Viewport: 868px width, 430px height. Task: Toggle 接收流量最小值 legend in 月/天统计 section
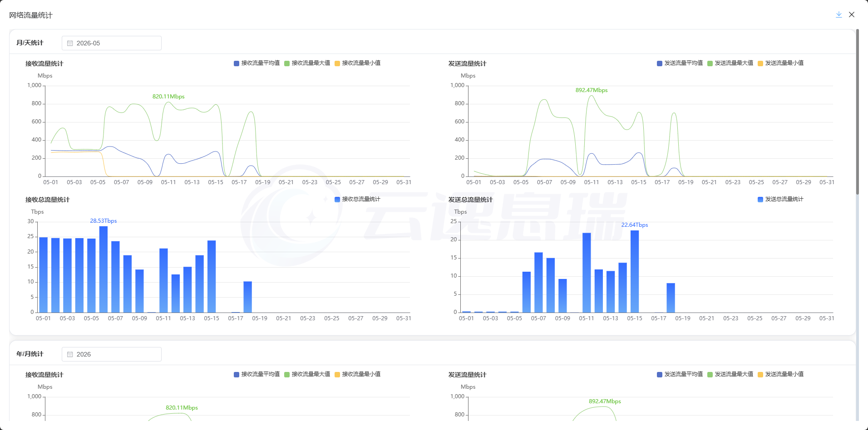(358, 63)
